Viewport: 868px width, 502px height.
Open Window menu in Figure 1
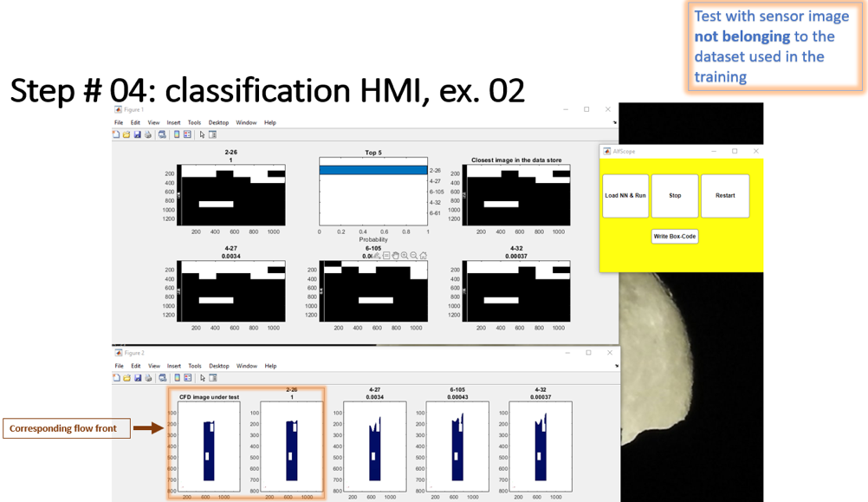click(x=246, y=122)
